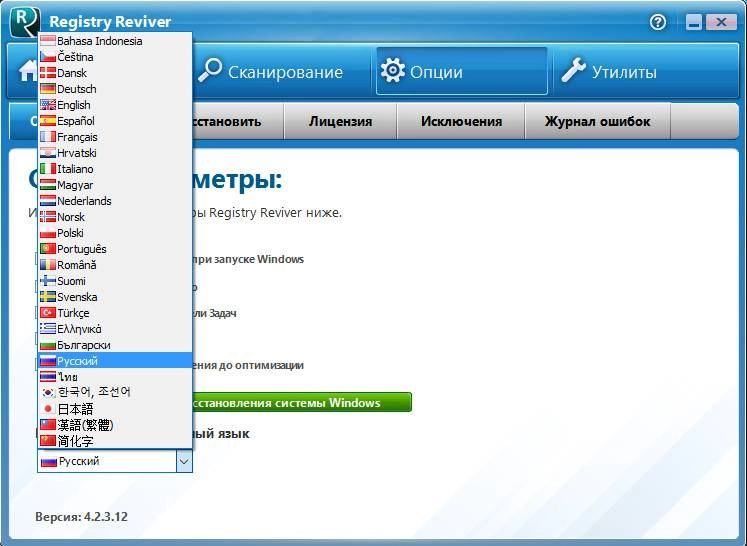Screen dimensions: 747x546
Task: Pick Português language option
Action: 115,249
